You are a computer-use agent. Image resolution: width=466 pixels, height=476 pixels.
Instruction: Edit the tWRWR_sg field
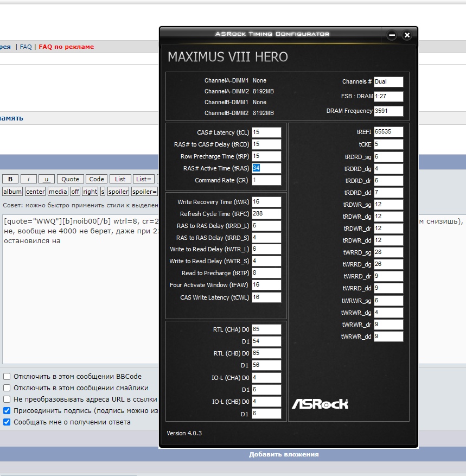pos(388,301)
